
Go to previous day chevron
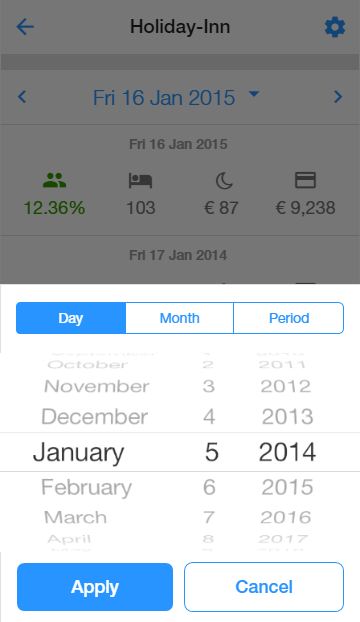[22, 97]
